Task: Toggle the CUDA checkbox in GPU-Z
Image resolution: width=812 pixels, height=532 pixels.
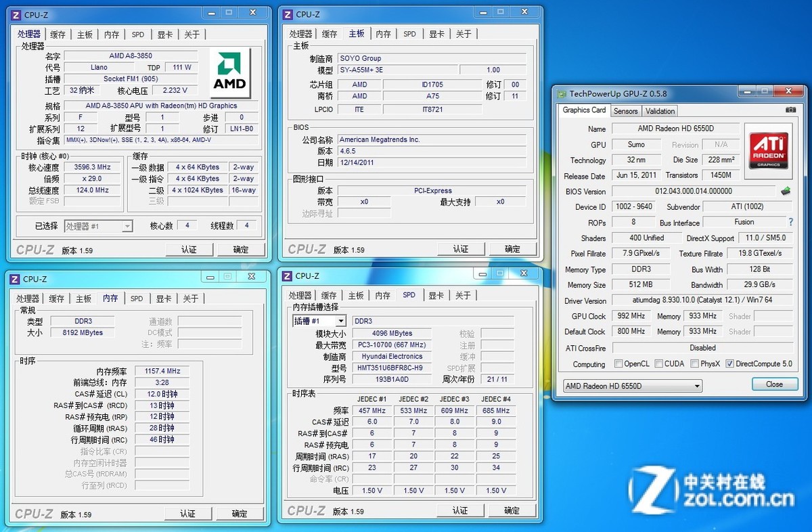Action: [x=659, y=363]
